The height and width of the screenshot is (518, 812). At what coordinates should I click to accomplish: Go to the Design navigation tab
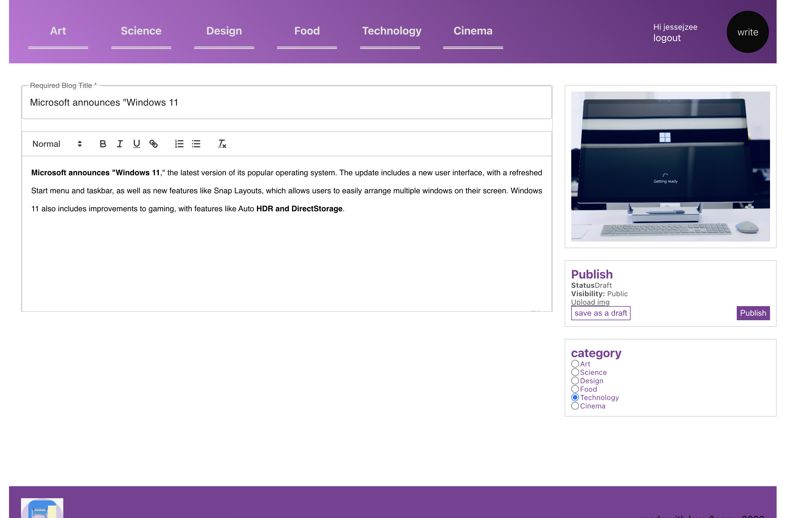pyautogui.click(x=224, y=31)
